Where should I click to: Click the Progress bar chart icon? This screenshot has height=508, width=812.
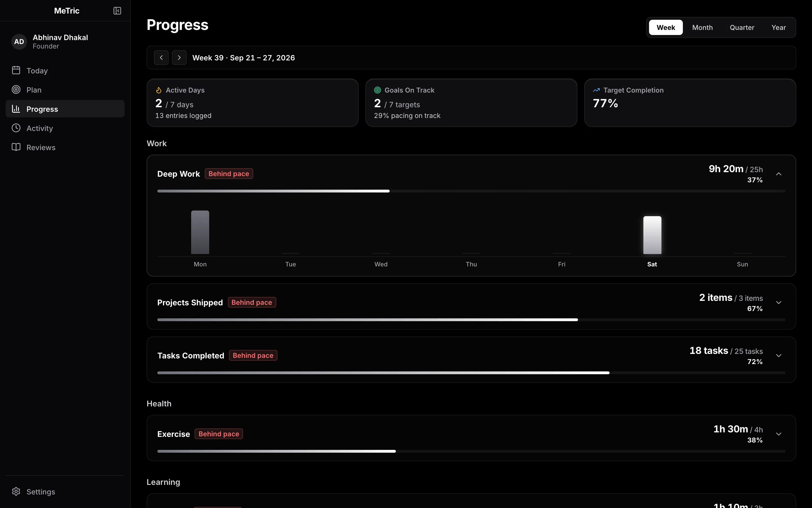(16, 109)
